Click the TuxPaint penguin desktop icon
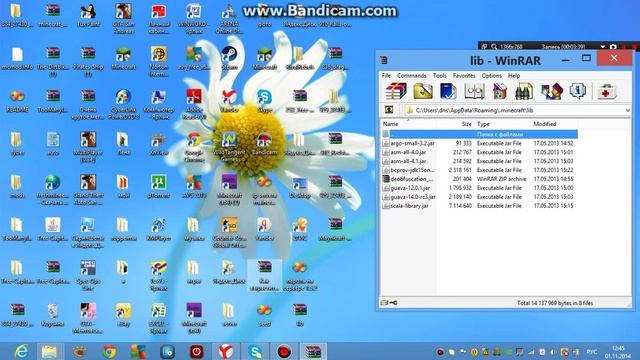 88,15
